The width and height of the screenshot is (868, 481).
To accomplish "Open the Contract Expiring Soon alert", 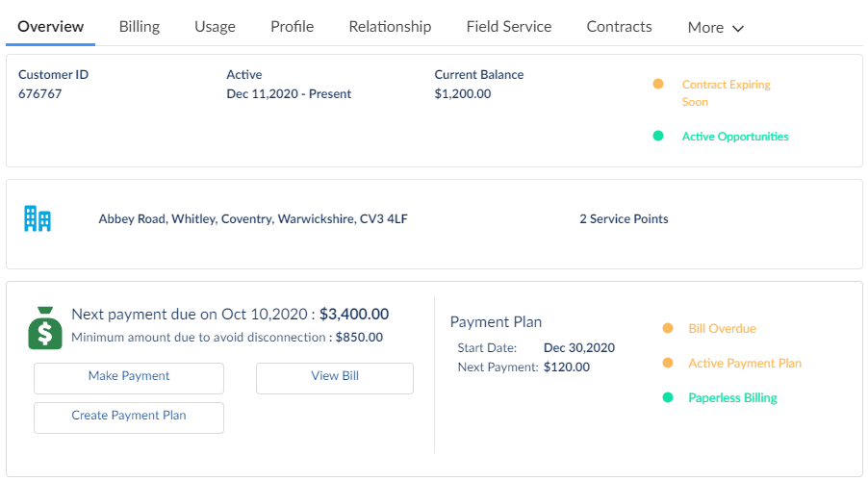I will pos(726,93).
